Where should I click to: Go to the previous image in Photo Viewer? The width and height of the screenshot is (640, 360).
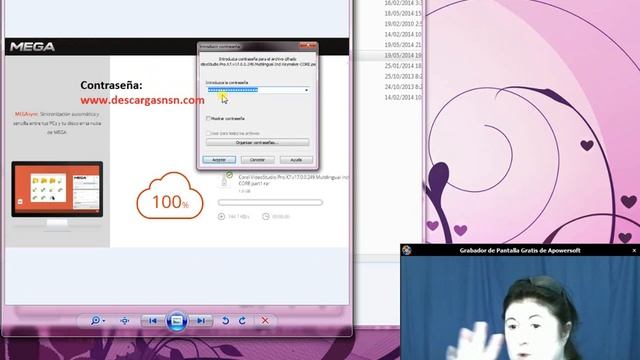tap(153, 321)
